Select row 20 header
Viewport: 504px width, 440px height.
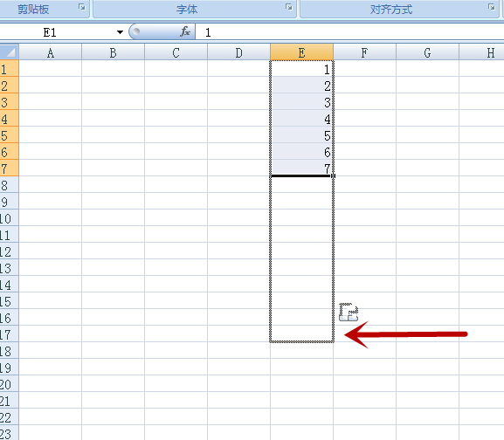pyautogui.click(x=10, y=384)
